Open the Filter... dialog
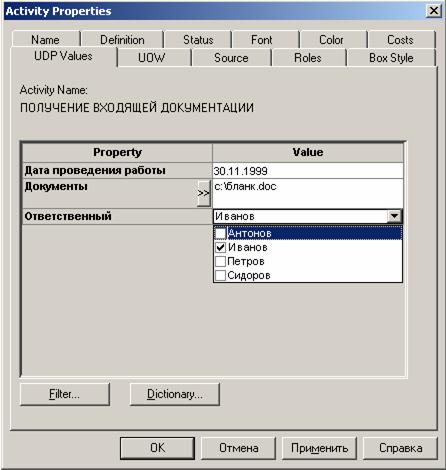 pyautogui.click(x=65, y=394)
